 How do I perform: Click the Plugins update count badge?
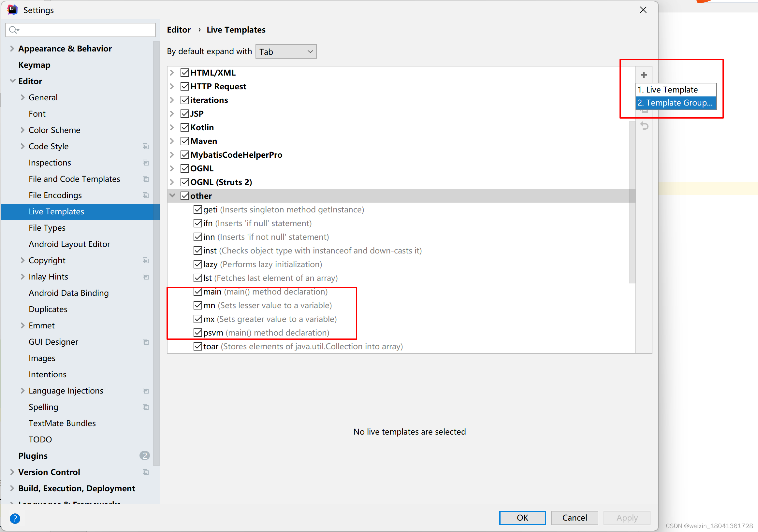click(144, 455)
